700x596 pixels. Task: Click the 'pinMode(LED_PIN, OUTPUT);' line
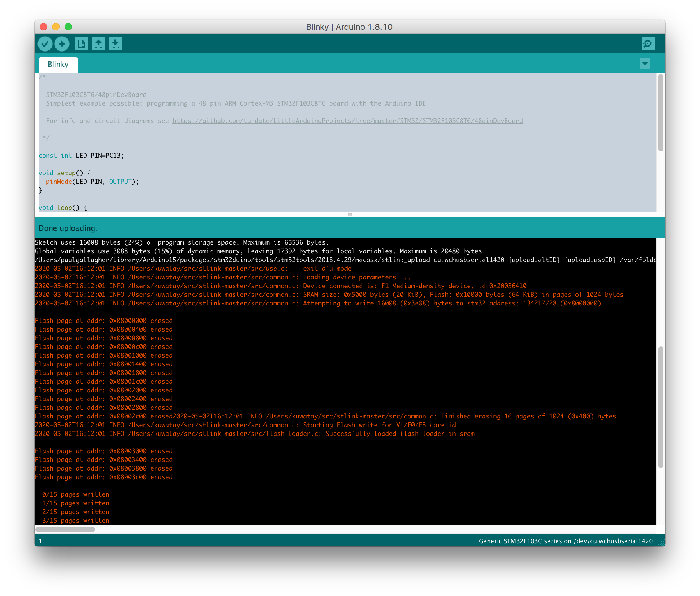point(92,182)
